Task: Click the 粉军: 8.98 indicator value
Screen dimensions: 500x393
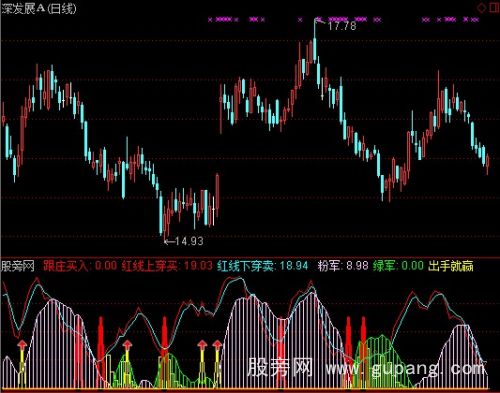Action: (343, 266)
